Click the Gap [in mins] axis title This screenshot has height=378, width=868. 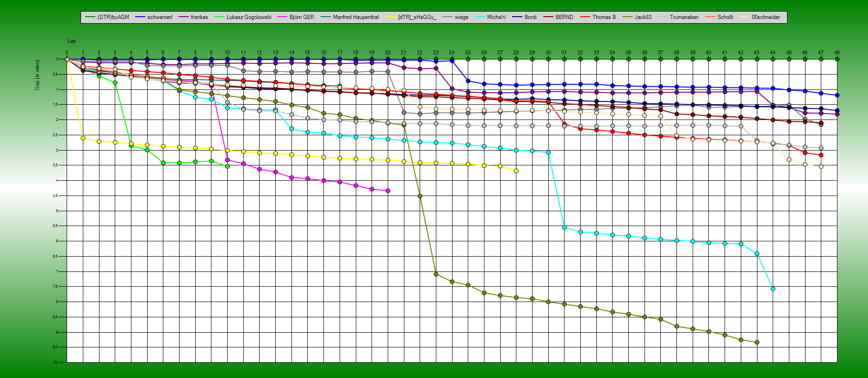tap(37, 75)
